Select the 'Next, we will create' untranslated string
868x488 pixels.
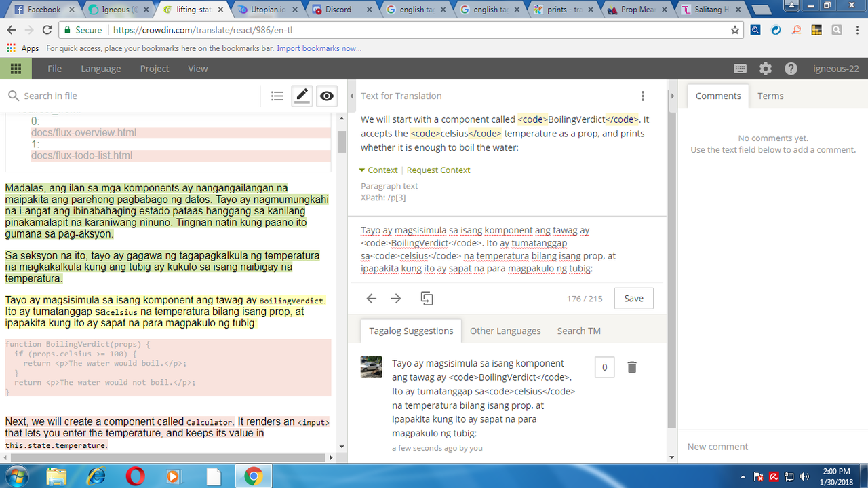(167, 433)
